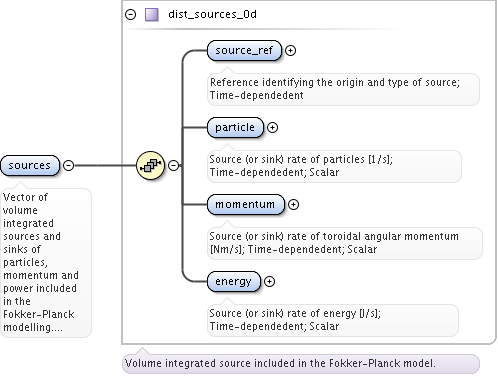Collapse the sequence compositor minus button
The height and width of the screenshot is (377, 498).
173,165
